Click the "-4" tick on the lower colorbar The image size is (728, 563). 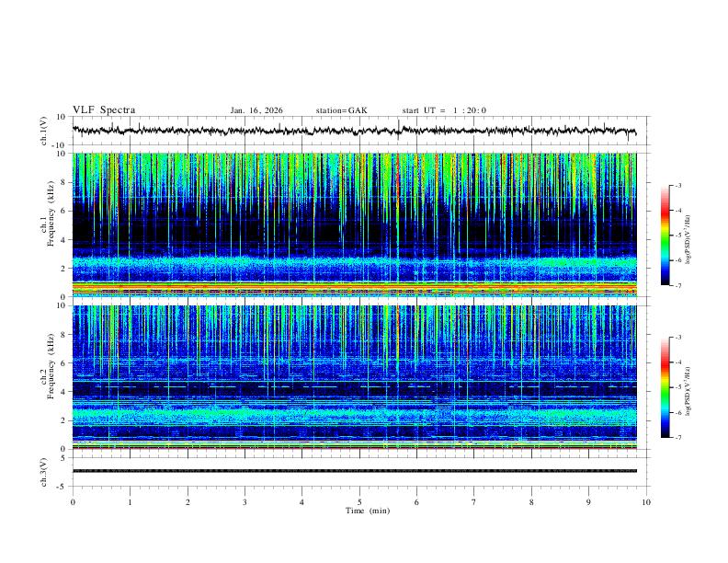(x=677, y=362)
